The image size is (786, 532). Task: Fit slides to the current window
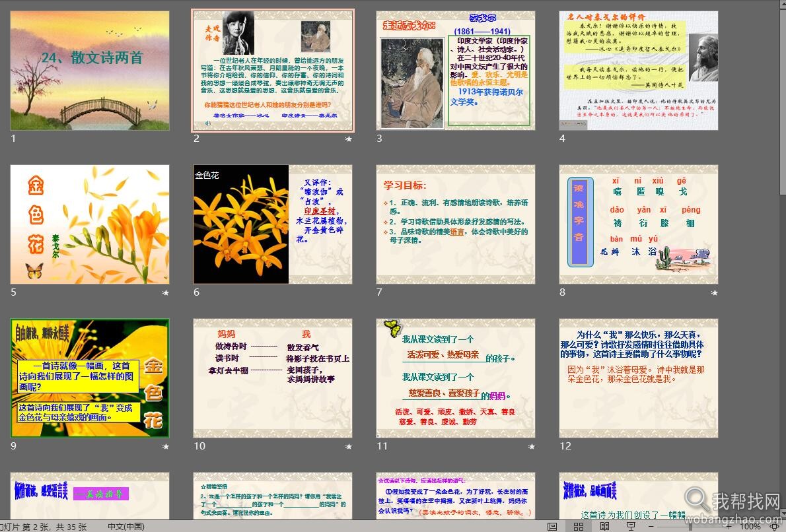point(774,527)
